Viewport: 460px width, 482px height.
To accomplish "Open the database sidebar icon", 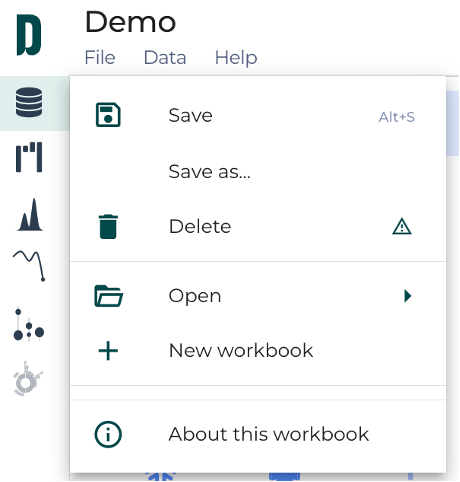I will point(29,102).
